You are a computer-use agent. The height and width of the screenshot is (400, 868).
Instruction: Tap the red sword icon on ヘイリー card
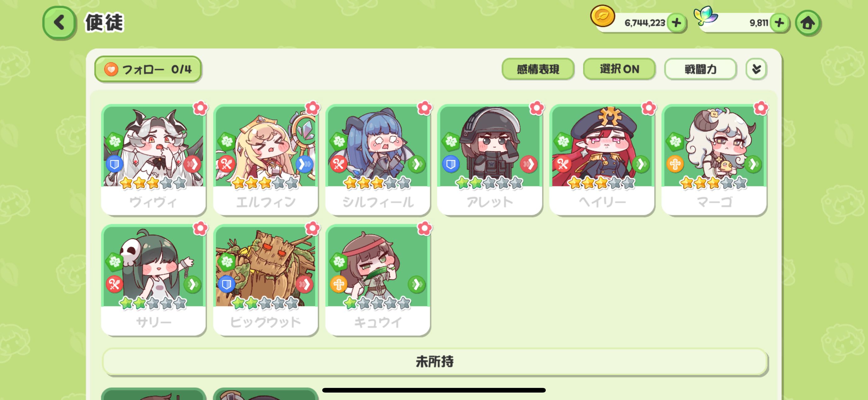[563, 164]
